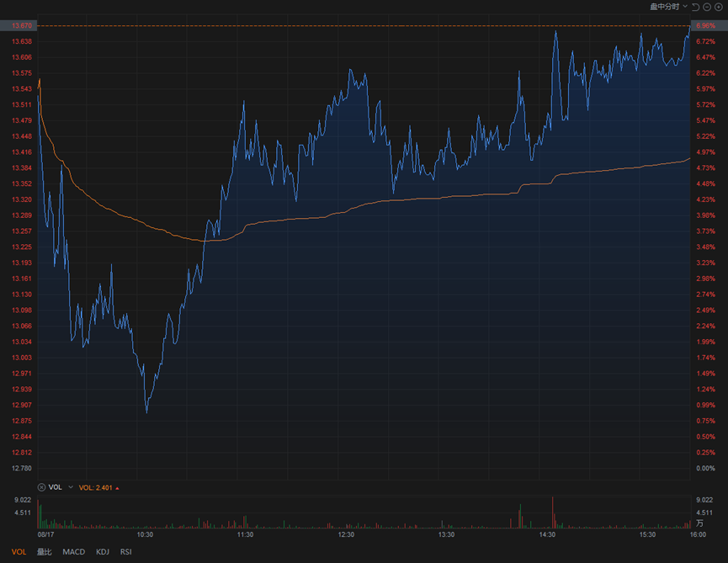728x563 pixels.
Task: Expand the VOL indicator dropdown arrow
Action: (x=71, y=487)
